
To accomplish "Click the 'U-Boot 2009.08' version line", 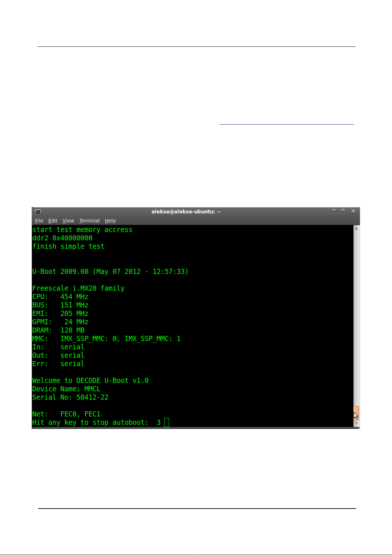I will [x=110, y=272].
